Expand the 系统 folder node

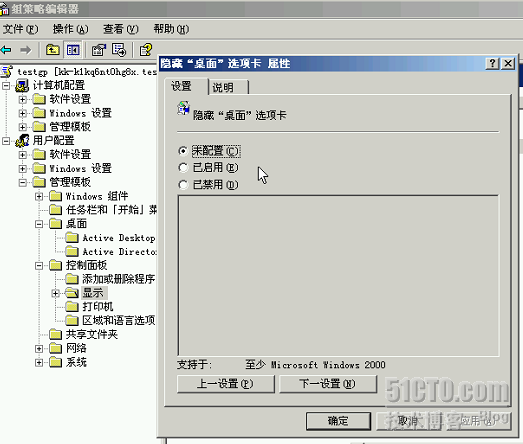[x=39, y=362]
